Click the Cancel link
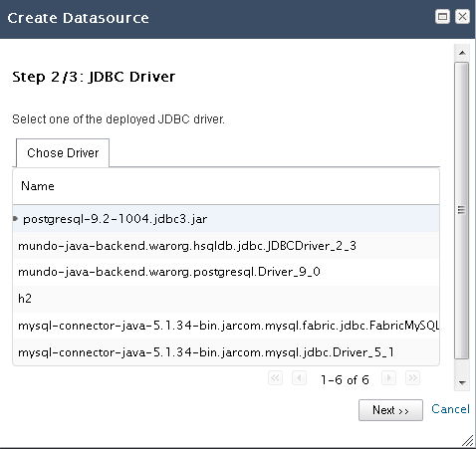Viewport: 476px width, 449px height. click(x=450, y=409)
